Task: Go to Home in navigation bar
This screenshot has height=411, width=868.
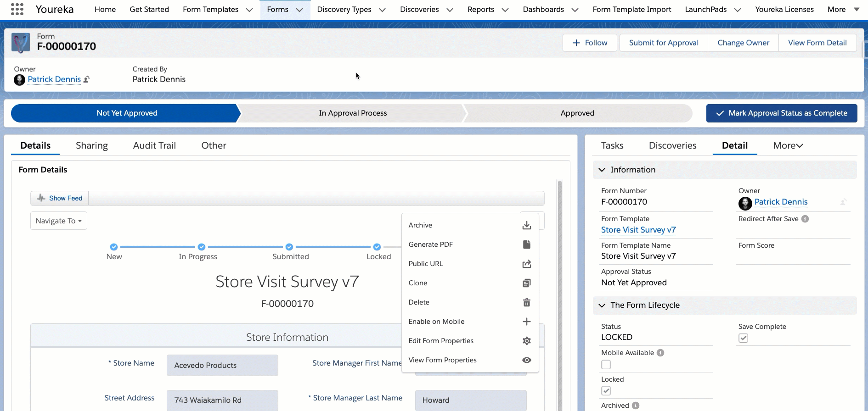Action: coord(105,9)
